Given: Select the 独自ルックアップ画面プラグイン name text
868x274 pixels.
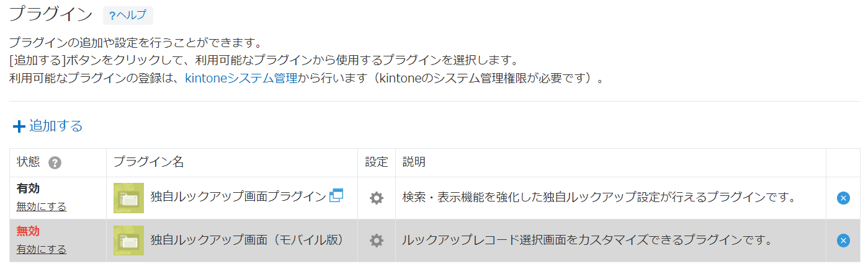Looking at the screenshot, I should pos(238,197).
